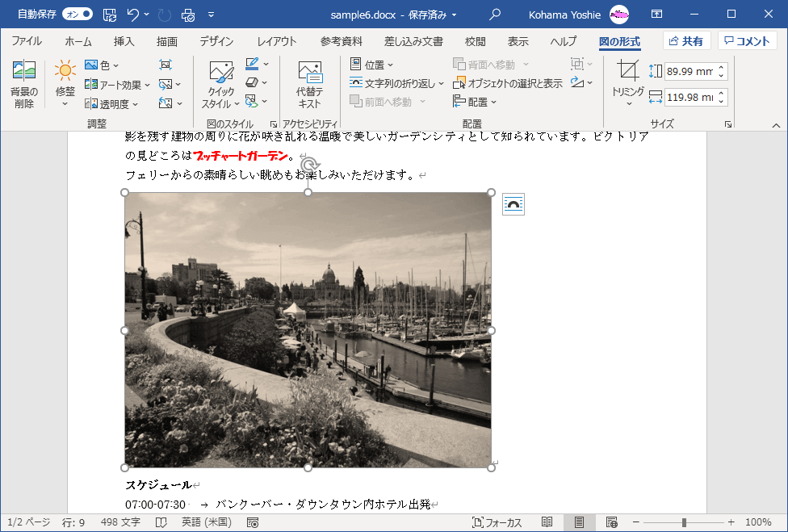Expand the Undo history dropdown arrow
The image size is (788, 532).
point(146,15)
